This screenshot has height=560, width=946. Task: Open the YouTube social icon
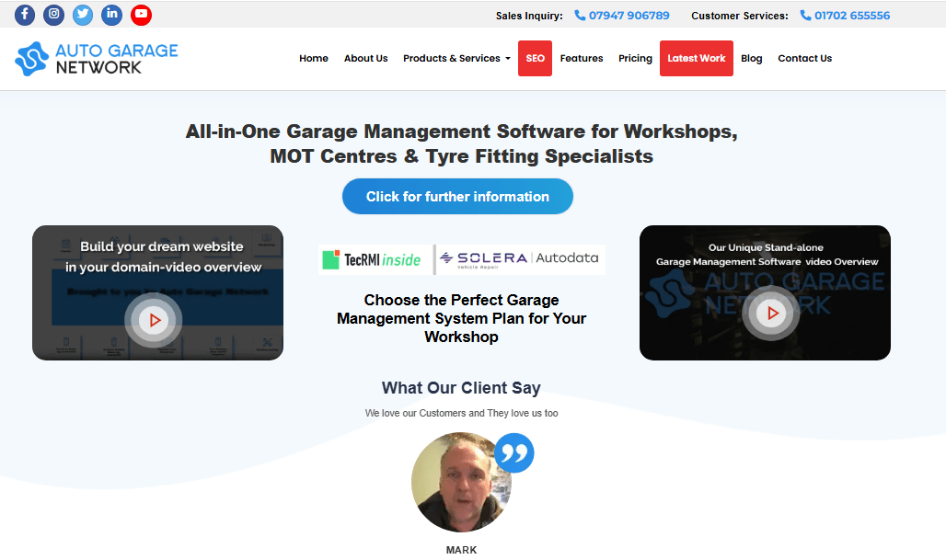pyautogui.click(x=141, y=15)
